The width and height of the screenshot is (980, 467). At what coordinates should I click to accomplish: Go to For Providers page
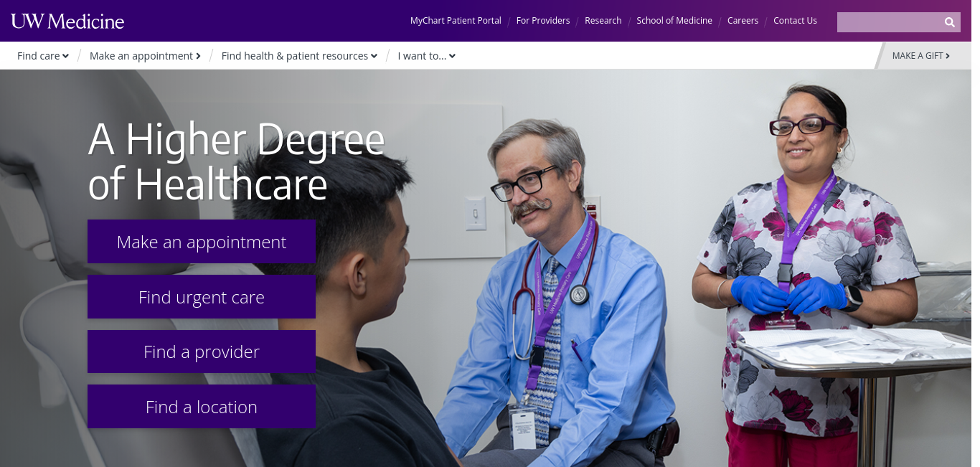[x=543, y=21]
